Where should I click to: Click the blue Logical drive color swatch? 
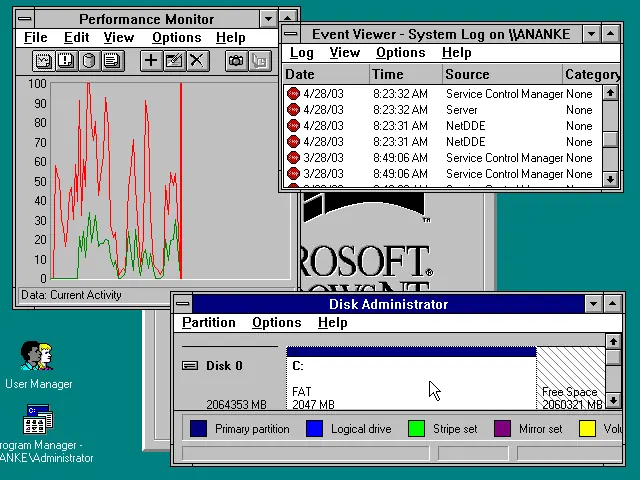[x=315, y=429]
